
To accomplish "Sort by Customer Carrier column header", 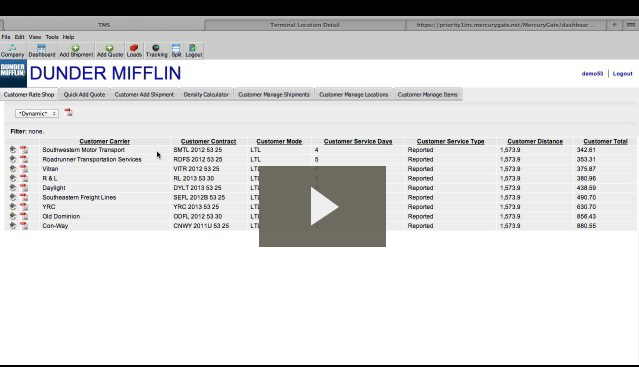I will [x=105, y=141].
